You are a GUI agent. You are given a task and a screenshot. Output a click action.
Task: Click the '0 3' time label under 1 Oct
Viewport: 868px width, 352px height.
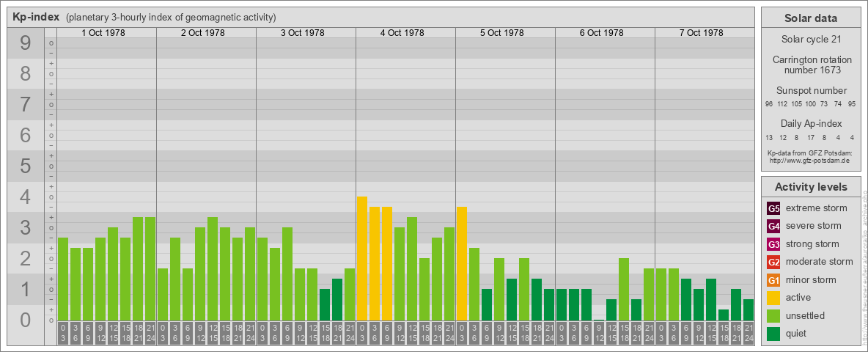pyautogui.click(x=63, y=334)
